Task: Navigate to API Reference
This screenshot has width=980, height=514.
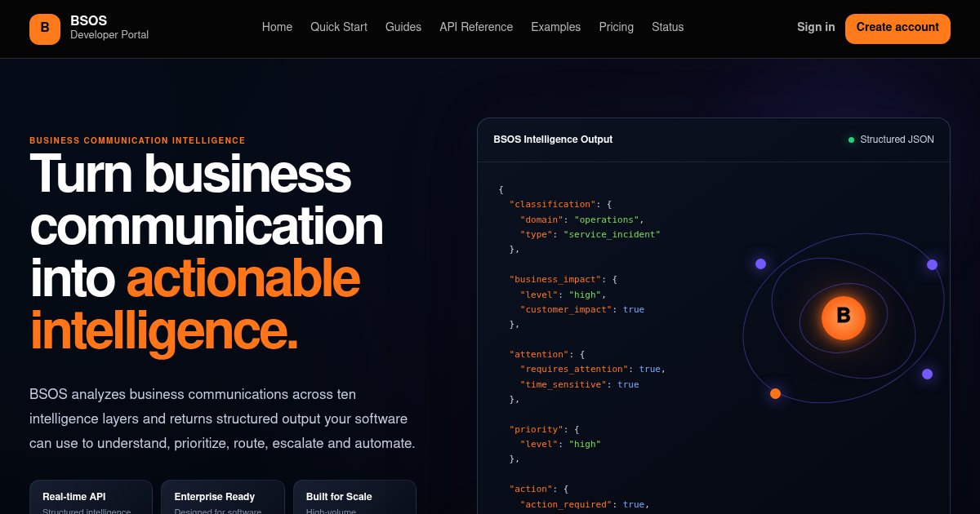Action: [476, 27]
